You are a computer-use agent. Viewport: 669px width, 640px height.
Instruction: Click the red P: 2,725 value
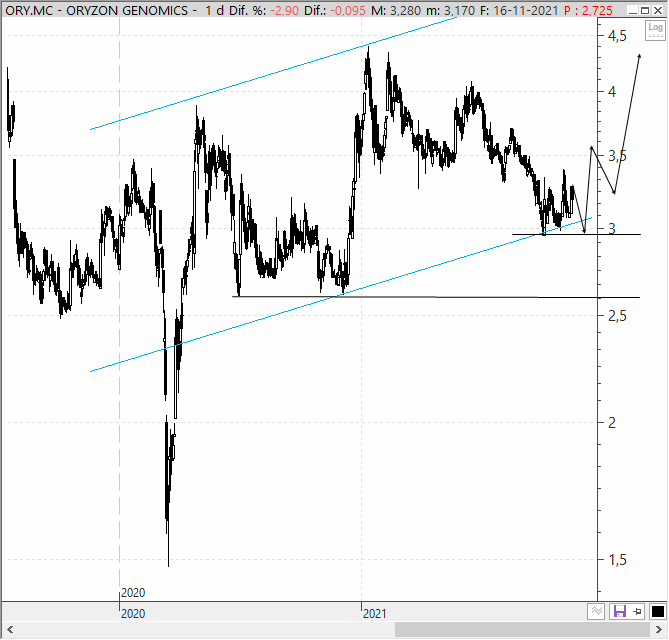(588, 10)
